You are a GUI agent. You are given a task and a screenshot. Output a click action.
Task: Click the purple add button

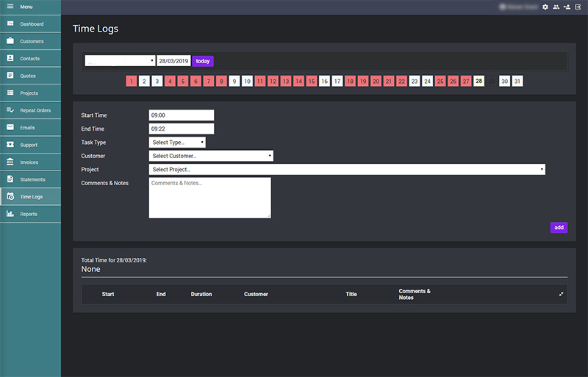[559, 227]
